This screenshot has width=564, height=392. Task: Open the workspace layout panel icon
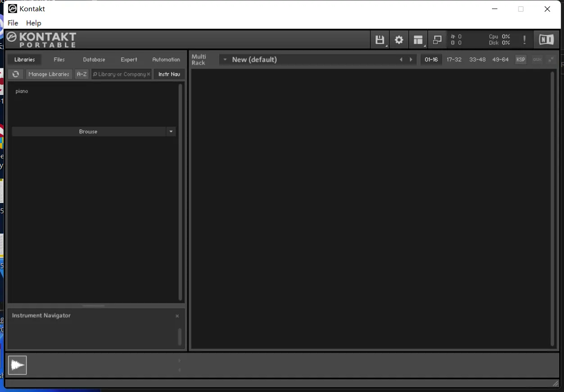[x=418, y=40]
